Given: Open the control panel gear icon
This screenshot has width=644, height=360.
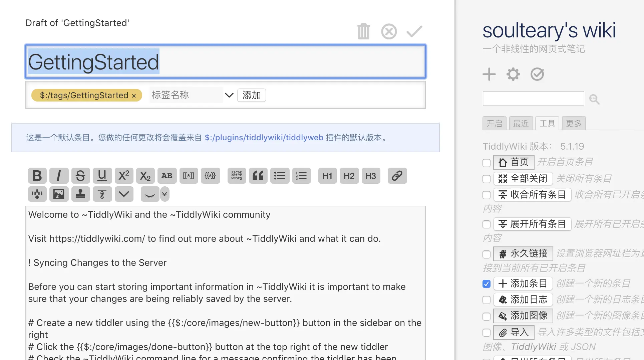Looking at the screenshot, I should coord(513,74).
